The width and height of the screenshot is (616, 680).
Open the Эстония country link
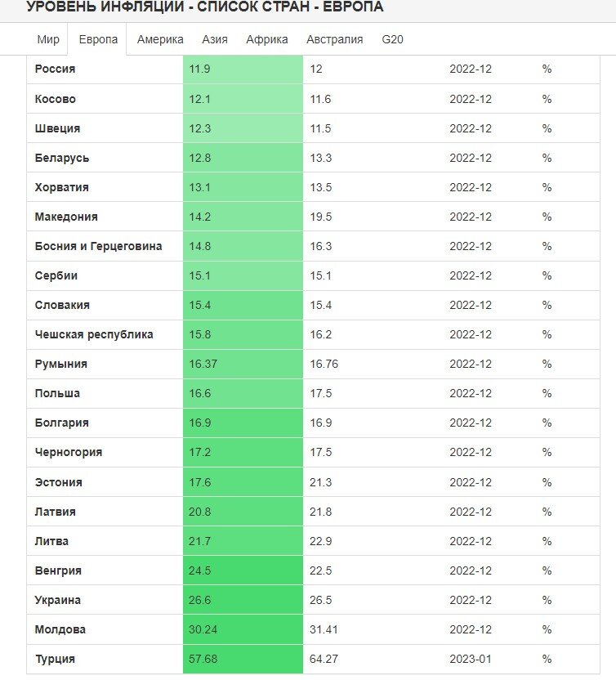(x=58, y=482)
